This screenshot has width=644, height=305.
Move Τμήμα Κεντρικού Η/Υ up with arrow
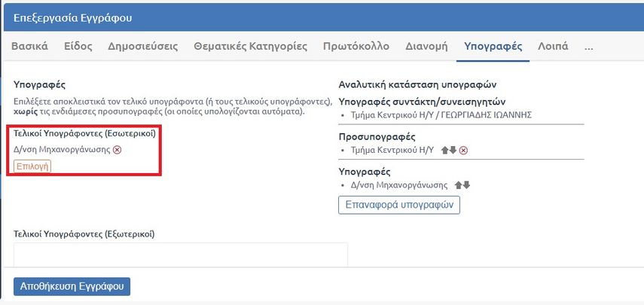444,151
